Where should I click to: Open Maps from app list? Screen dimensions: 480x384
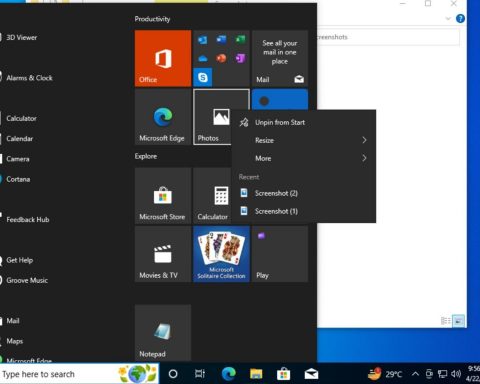click(x=15, y=341)
